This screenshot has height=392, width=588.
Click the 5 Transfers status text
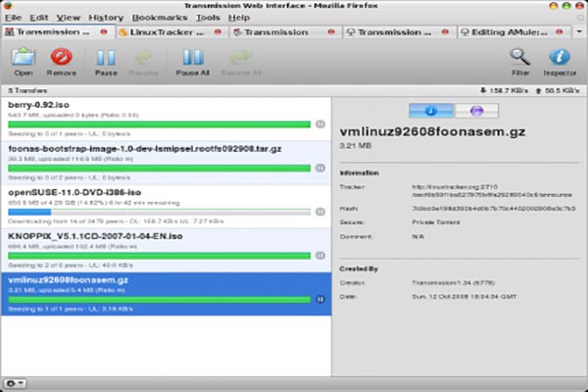coord(27,91)
